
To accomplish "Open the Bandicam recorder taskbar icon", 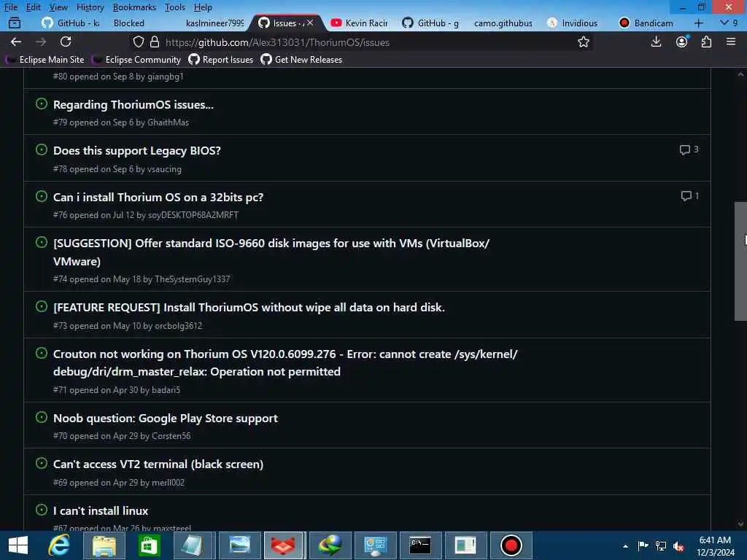I will [x=511, y=545].
